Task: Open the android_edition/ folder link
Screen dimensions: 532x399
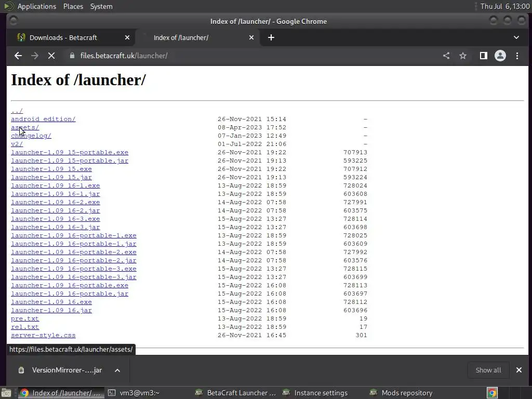Action: pyautogui.click(x=43, y=119)
